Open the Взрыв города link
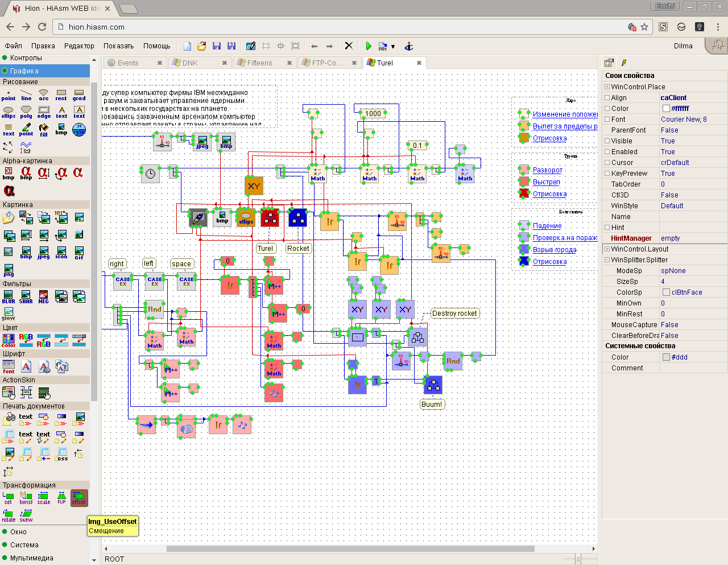 click(555, 250)
